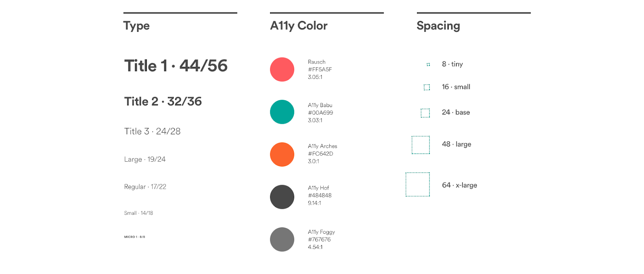
Task: Choose the A11y Arches orange circle
Action: pyautogui.click(x=282, y=155)
